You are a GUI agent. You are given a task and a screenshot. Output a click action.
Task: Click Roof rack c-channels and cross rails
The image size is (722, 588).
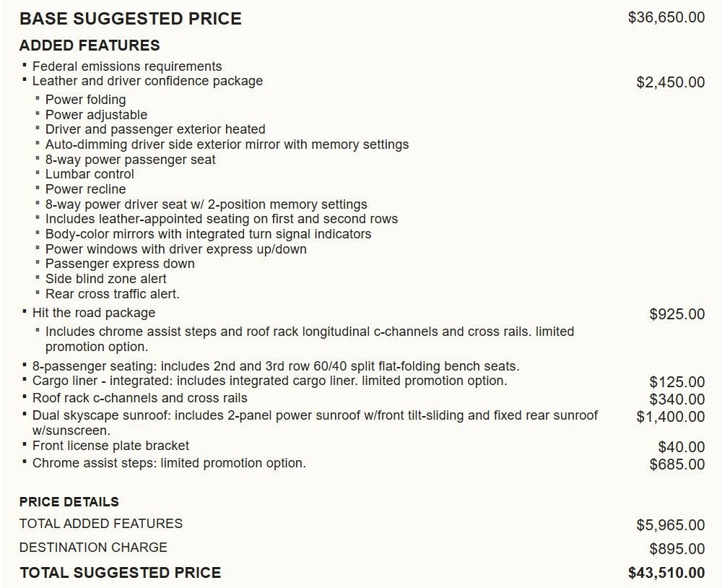[x=139, y=398]
